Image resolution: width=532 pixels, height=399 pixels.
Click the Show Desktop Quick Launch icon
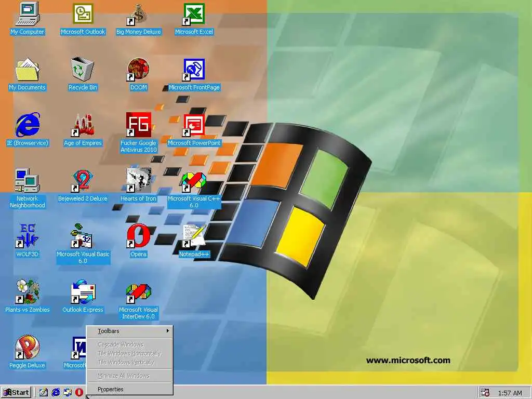pyautogui.click(x=44, y=393)
